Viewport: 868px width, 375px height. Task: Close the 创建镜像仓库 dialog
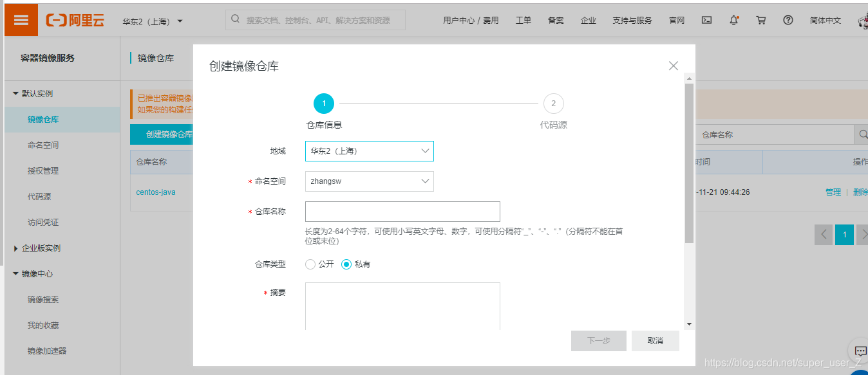click(674, 66)
